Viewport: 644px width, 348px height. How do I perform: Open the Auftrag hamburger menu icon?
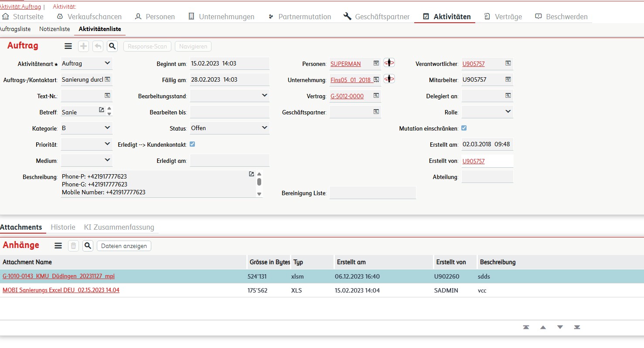point(68,46)
